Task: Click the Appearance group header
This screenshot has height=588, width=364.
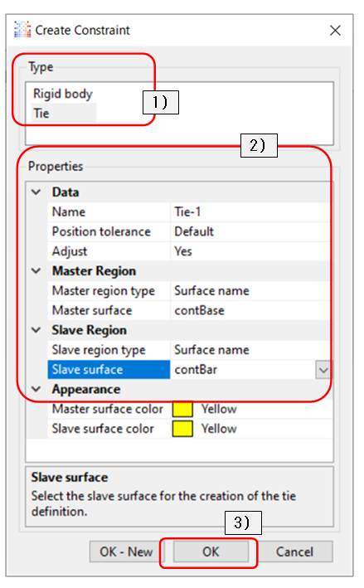Action: [86, 390]
